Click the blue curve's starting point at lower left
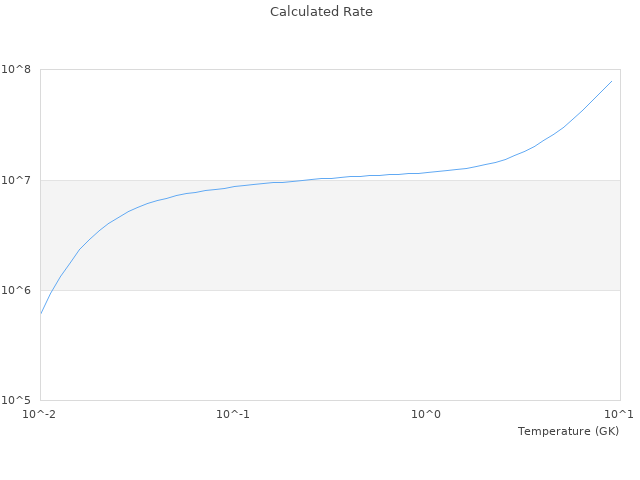The width and height of the screenshot is (640, 480). tap(41, 313)
